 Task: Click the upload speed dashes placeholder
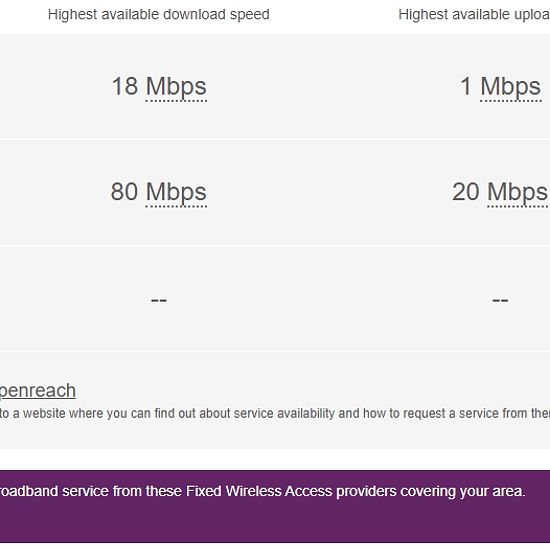point(500,300)
